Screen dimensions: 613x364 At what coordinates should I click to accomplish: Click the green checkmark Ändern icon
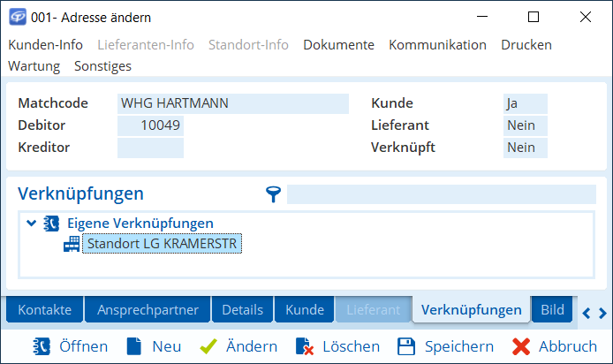point(208,345)
